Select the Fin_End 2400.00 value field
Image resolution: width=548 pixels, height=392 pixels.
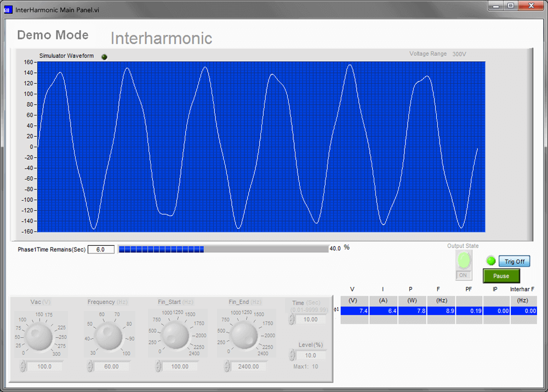point(248,366)
